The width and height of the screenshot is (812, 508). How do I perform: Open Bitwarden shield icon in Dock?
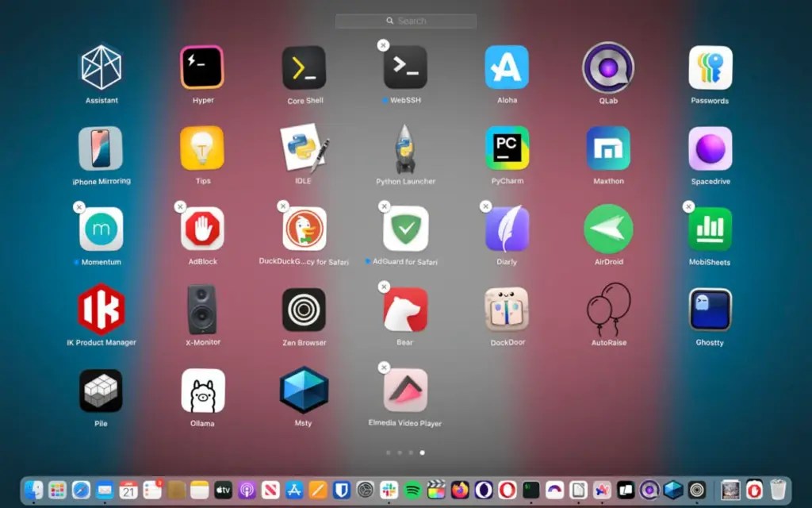tap(341, 490)
